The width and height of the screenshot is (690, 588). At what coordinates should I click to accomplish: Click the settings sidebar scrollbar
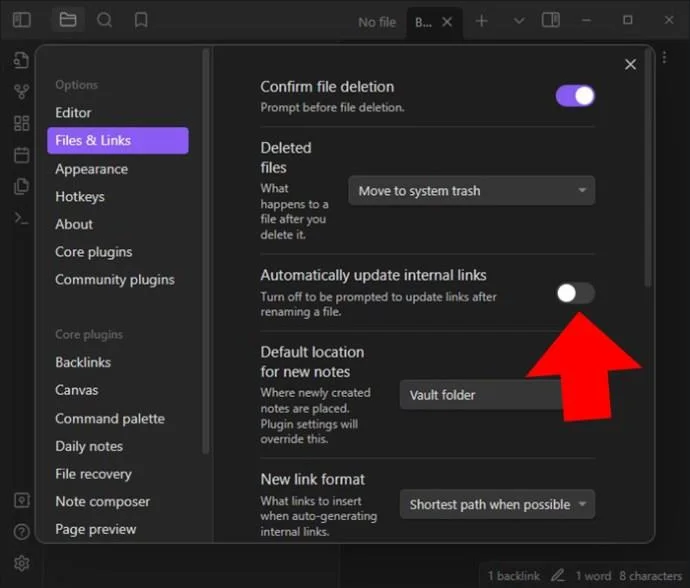[205, 251]
